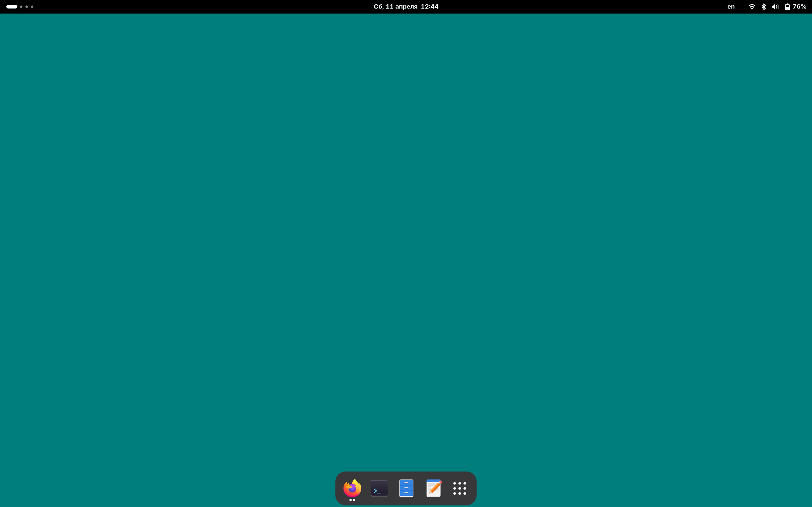Click the Bluetooth indicator icon
The height and width of the screenshot is (507, 812).
pos(764,7)
